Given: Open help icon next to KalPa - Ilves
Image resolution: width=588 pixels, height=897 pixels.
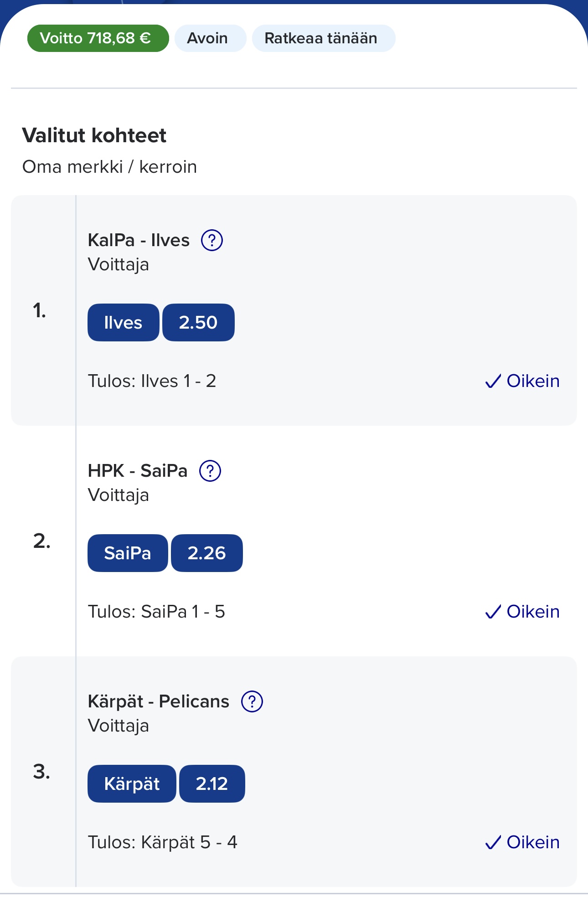Looking at the screenshot, I should [212, 240].
